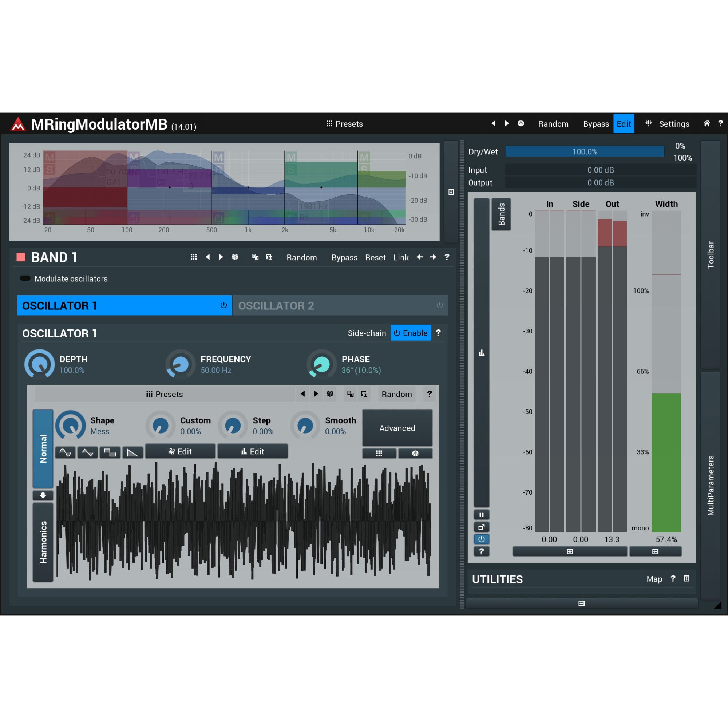Click the Band 1 dice randomize icon
This screenshot has width=728, height=728.
235,257
